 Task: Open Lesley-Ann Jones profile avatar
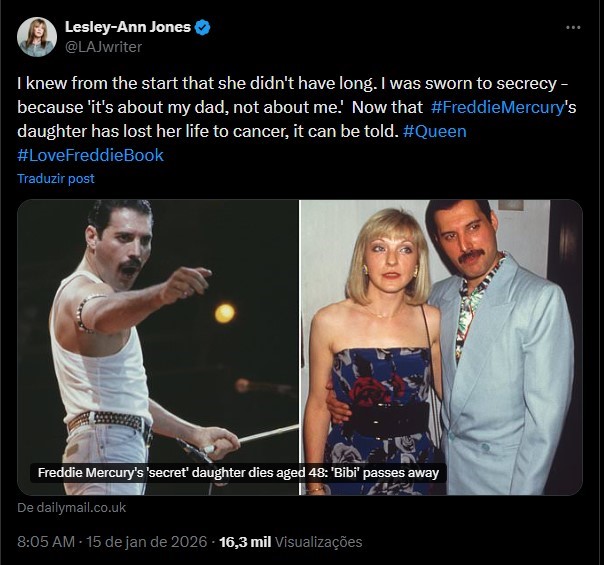coord(37,36)
